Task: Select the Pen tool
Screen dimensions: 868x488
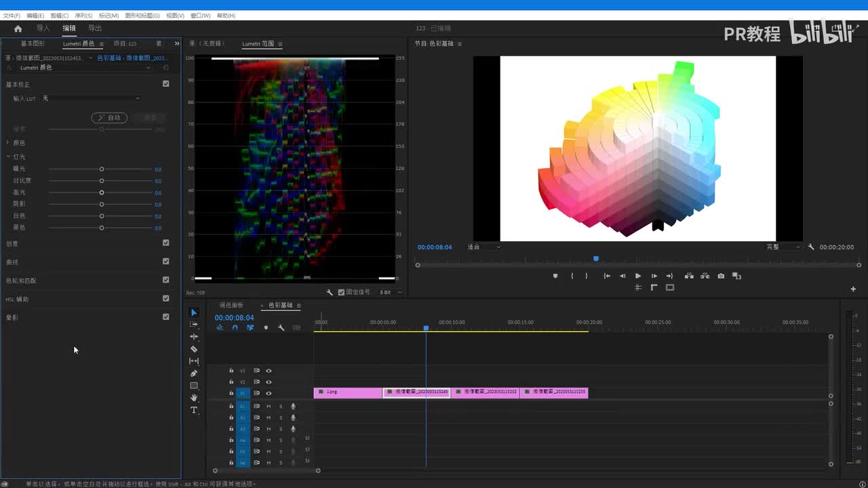Action: pyautogui.click(x=194, y=373)
